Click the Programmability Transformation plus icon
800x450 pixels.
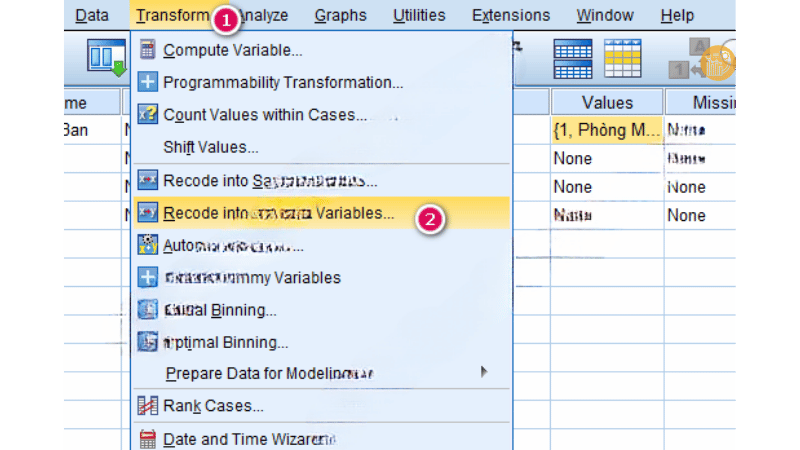pos(148,82)
